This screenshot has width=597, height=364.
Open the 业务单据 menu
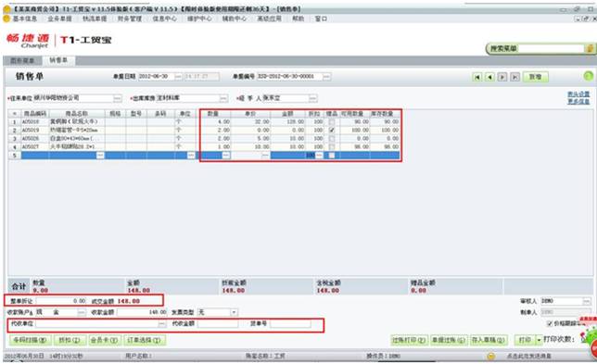point(59,19)
